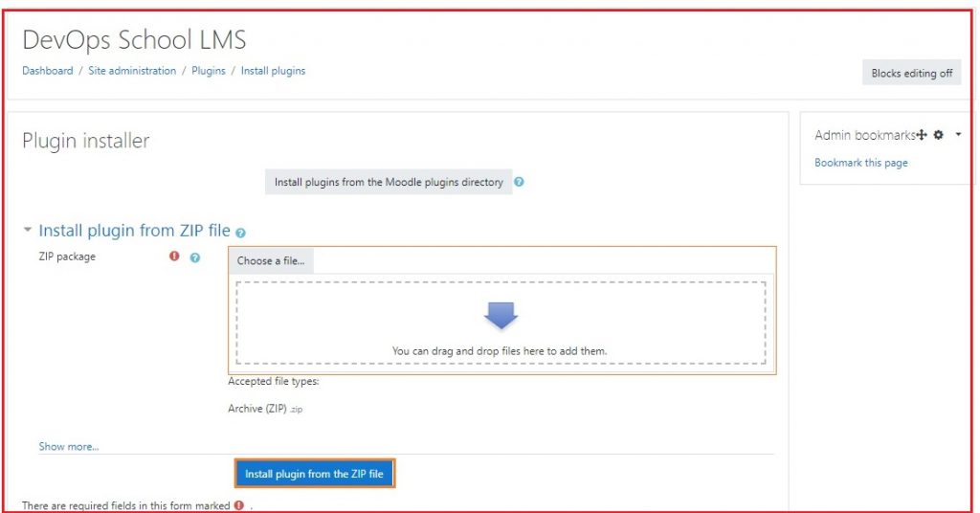
Task: Expand options with Show more link
Action: pyautogui.click(x=68, y=446)
